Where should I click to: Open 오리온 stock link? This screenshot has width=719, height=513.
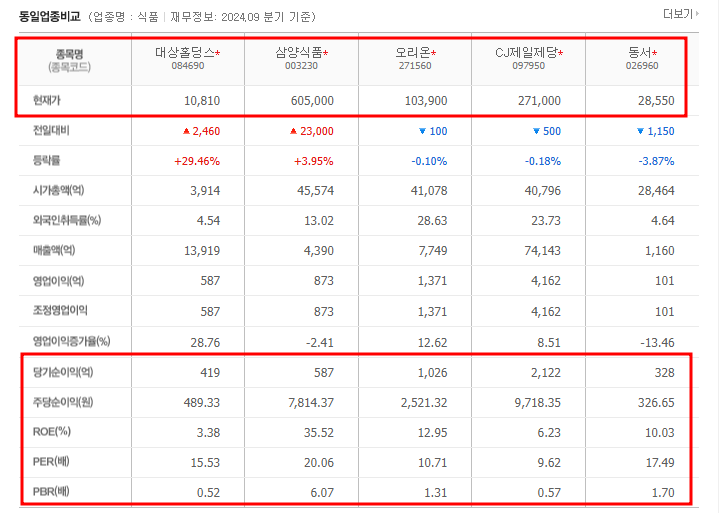click(x=413, y=52)
